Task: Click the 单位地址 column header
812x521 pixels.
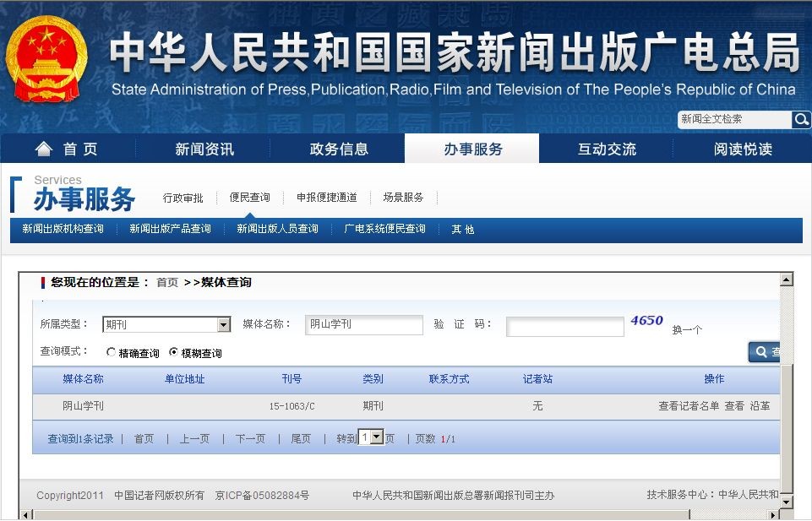Action: (x=184, y=379)
